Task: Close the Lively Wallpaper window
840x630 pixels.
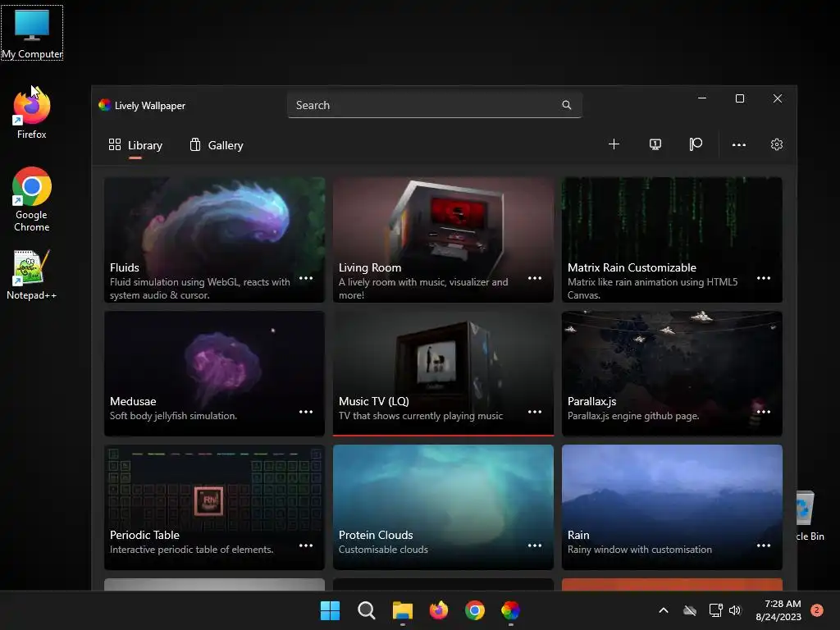Action: tap(778, 98)
